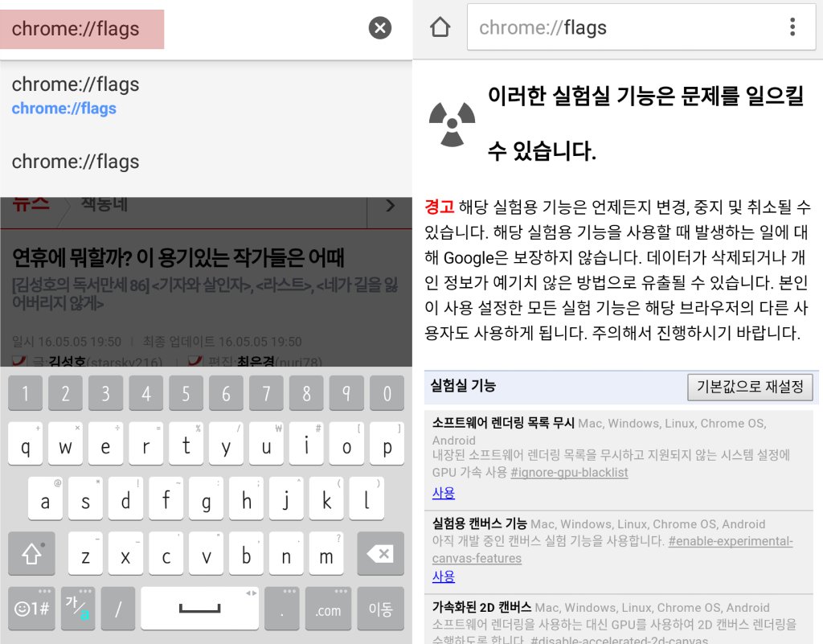823x644 pixels.
Task: Tap dimmed author name 김성호
Action: [67, 361]
